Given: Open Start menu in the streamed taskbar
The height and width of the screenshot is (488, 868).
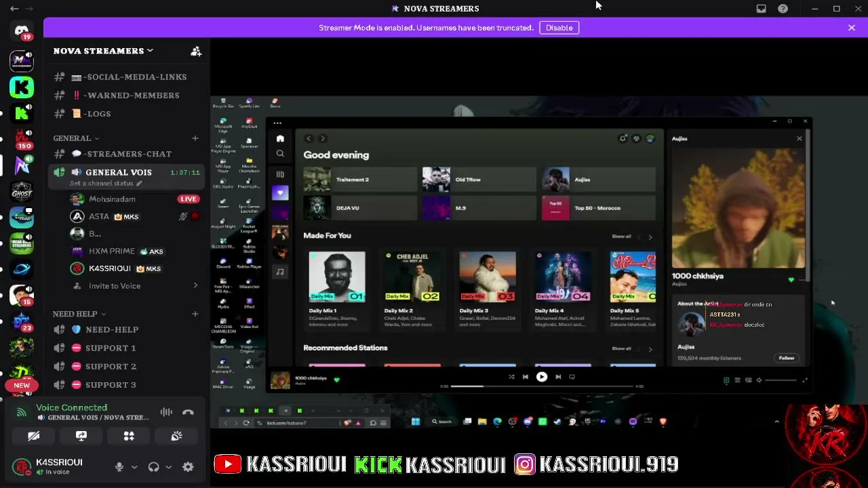Looking at the screenshot, I should 415,422.
